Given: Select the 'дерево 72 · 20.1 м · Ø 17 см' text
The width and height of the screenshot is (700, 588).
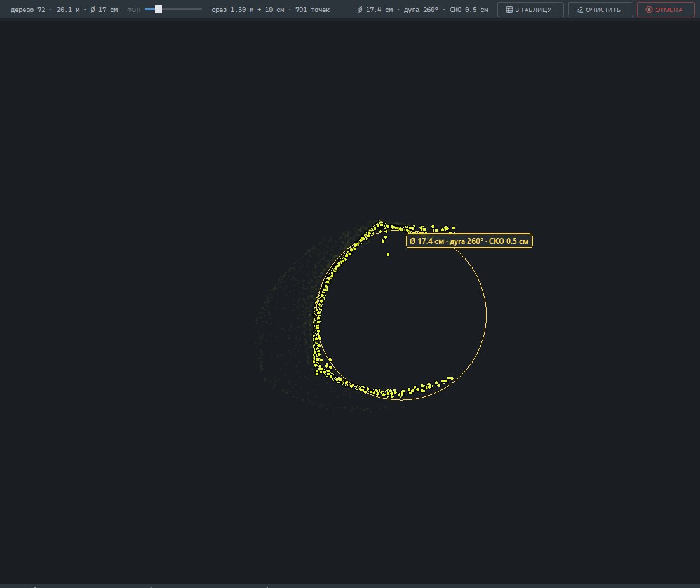Looking at the screenshot, I should [64, 10].
